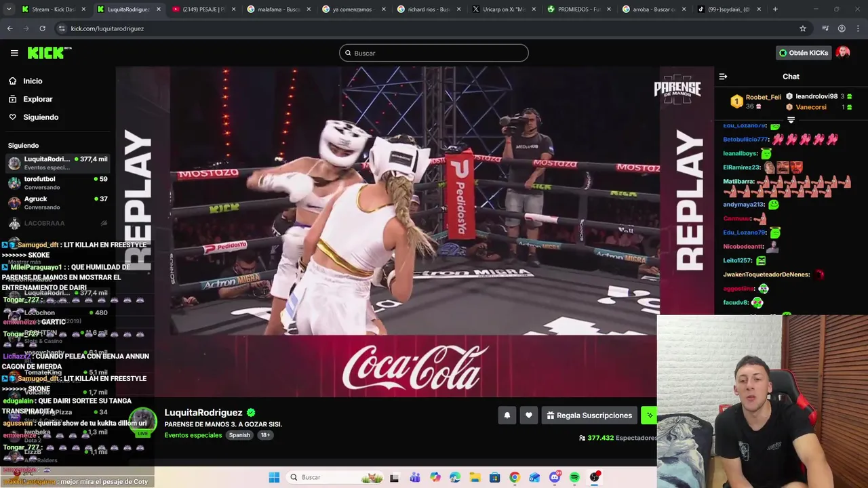This screenshot has height=488, width=868.
Task: Open the Kick hamburger menu
Action: click(x=14, y=53)
